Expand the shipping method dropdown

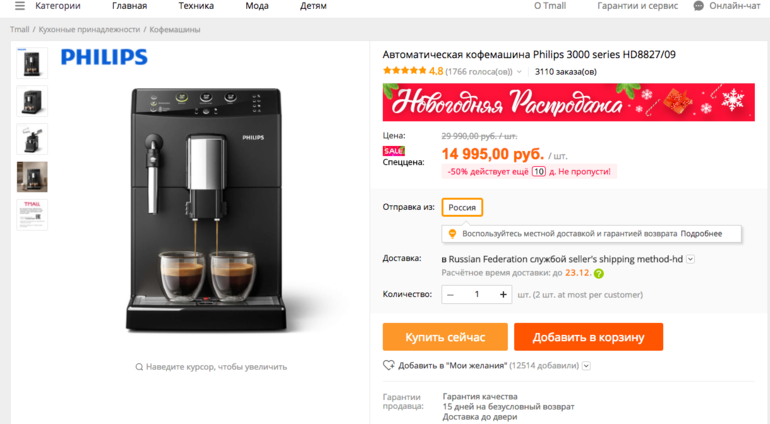click(690, 259)
